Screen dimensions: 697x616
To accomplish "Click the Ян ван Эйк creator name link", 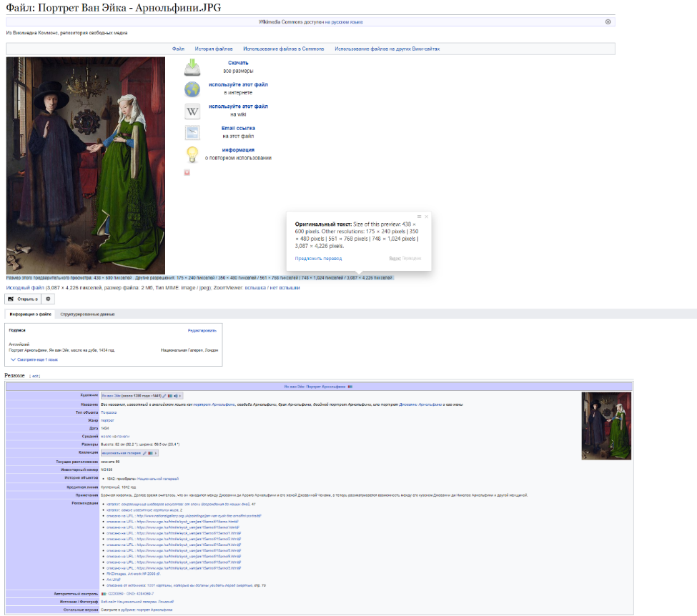I will click(x=111, y=396).
